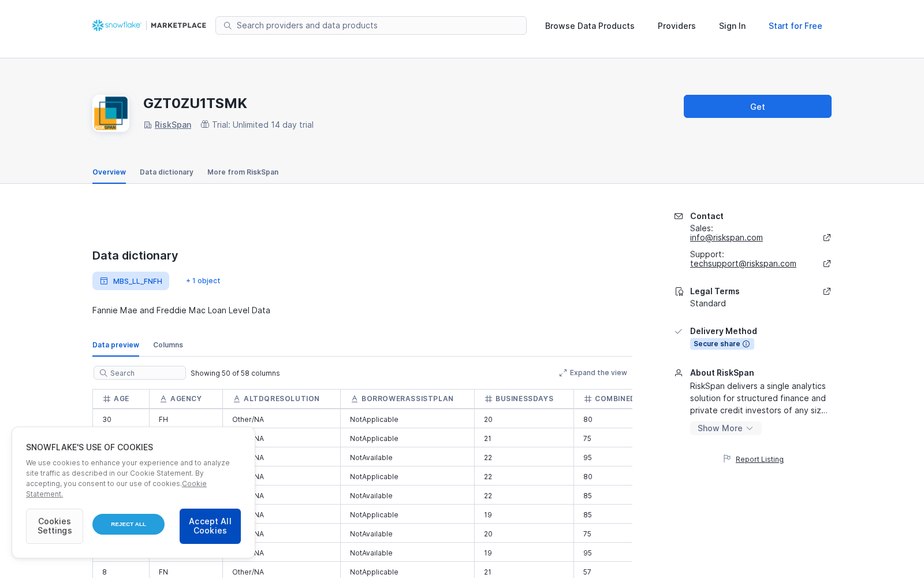Focus the Search providers and data products field
Image resolution: width=924 pixels, height=578 pixels.
tap(371, 25)
